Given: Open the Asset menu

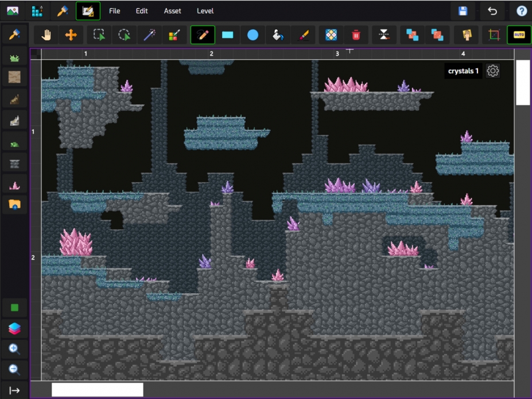Looking at the screenshot, I should click(172, 11).
